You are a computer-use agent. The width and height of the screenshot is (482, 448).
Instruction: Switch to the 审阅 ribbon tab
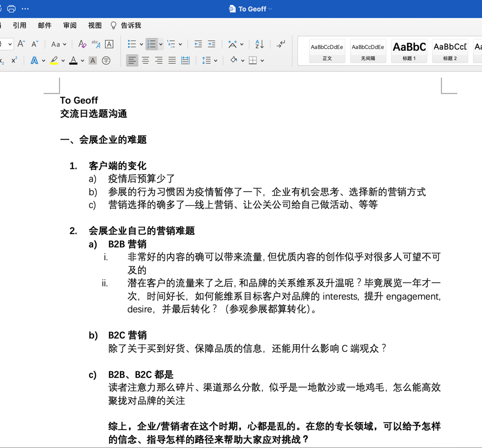click(x=70, y=26)
